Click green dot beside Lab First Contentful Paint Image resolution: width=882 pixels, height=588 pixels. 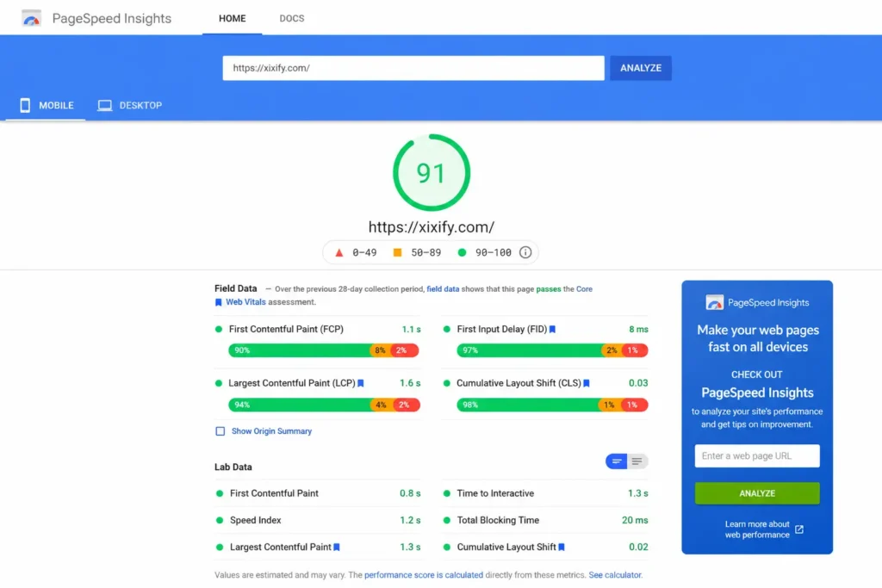click(x=220, y=493)
